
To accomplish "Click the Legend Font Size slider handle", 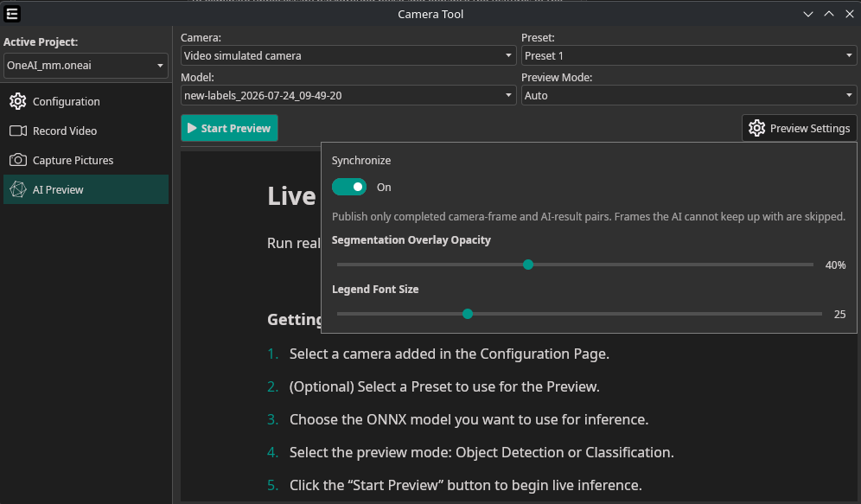I will (x=468, y=314).
